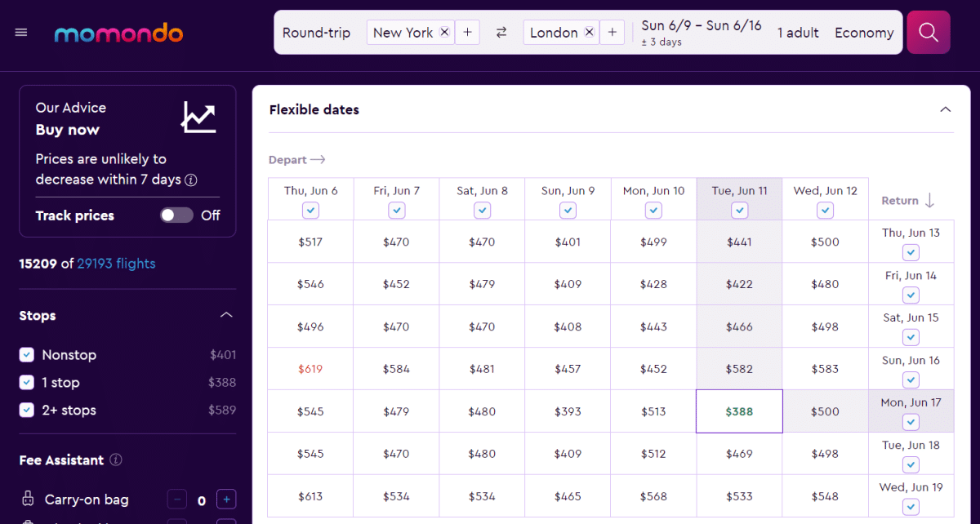
Task: Open the Economy cabin class selector
Action: 864,32
